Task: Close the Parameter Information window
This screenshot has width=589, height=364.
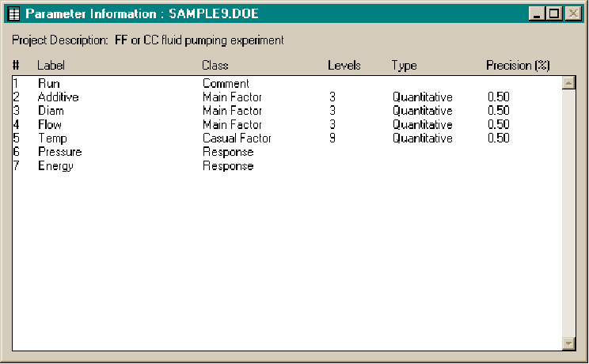Action: 573,14
